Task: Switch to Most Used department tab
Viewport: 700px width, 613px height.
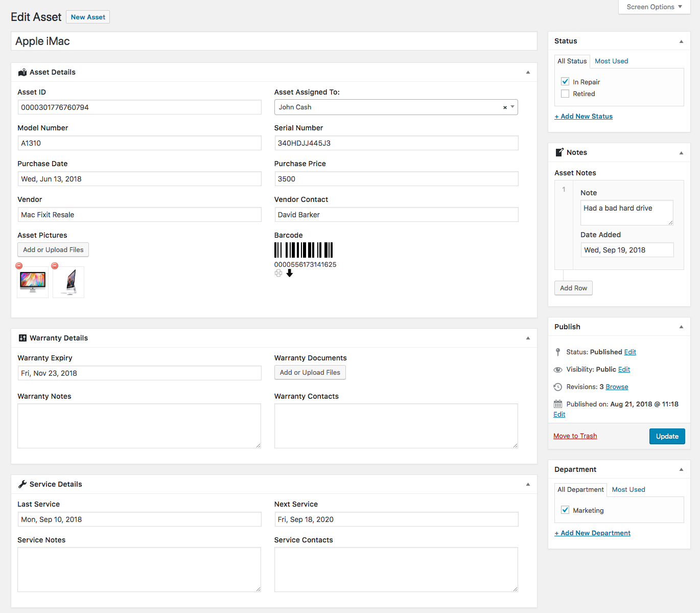Action: click(x=628, y=490)
